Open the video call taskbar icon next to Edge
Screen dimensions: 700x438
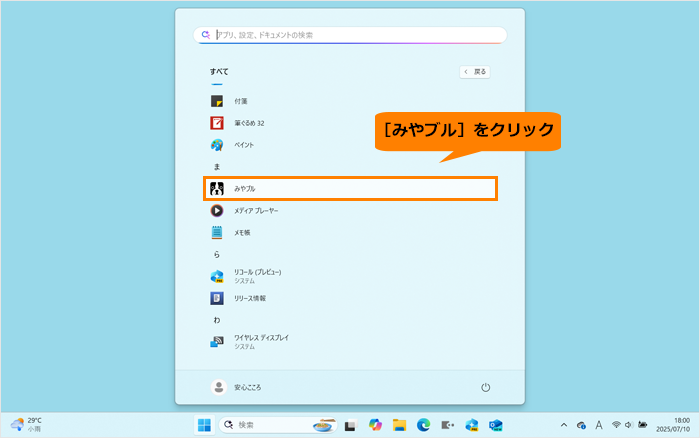pos(447,425)
